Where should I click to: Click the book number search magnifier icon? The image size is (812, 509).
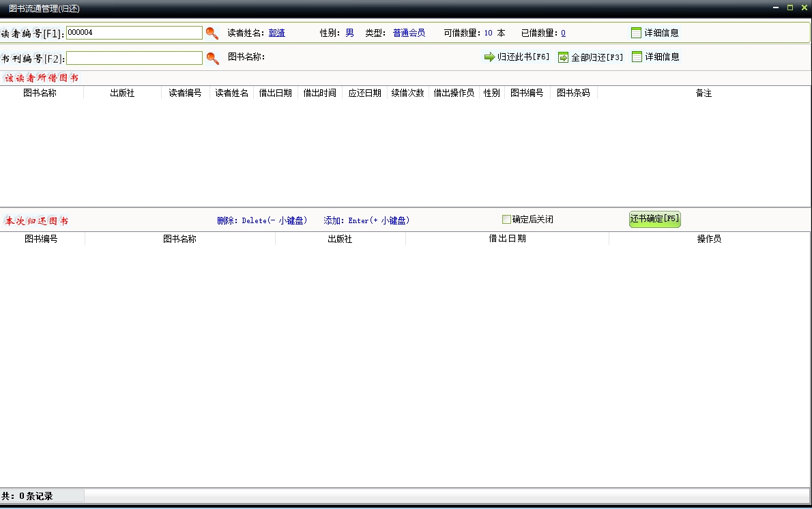point(212,58)
